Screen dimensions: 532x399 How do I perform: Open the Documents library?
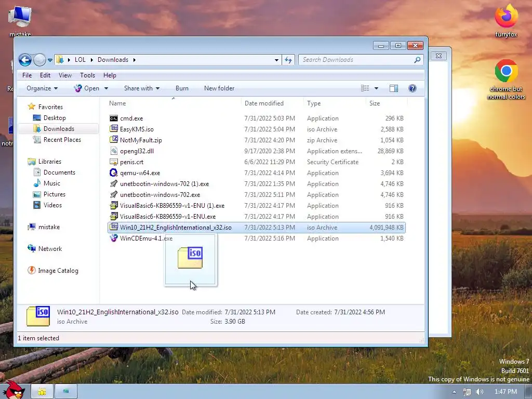[x=59, y=172]
